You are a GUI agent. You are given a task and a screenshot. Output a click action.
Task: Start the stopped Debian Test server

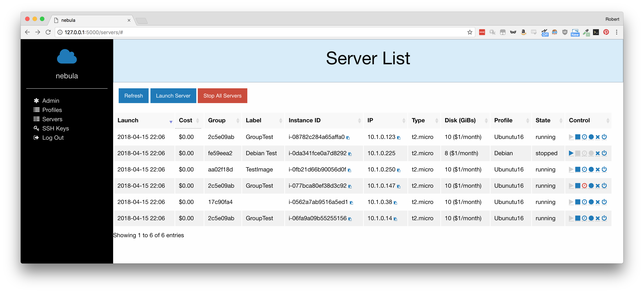[x=571, y=153]
